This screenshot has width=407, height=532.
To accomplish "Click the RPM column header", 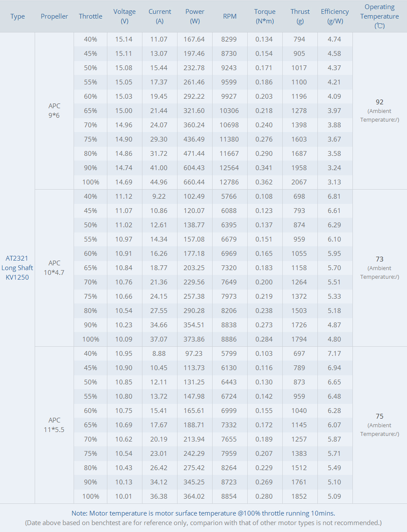I will point(230,16).
